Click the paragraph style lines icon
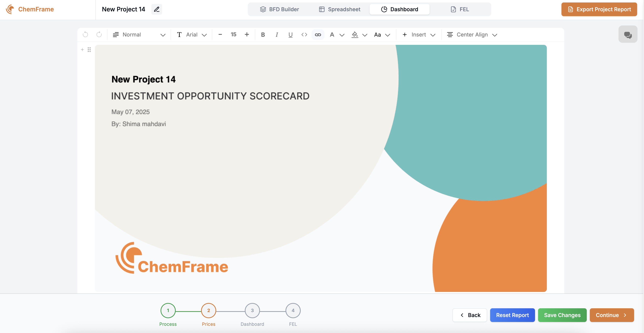This screenshot has width=644, height=333. point(115,34)
